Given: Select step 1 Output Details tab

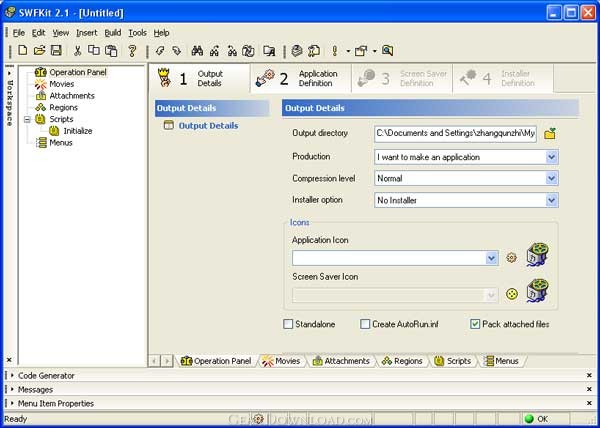Looking at the screenshot, I should coord(199,78).
